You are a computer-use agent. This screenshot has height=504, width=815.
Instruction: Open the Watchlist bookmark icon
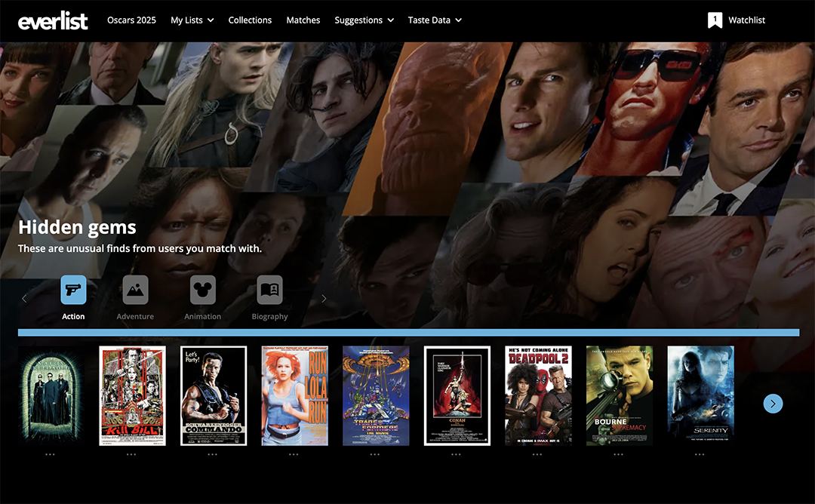tap(715, 20)
